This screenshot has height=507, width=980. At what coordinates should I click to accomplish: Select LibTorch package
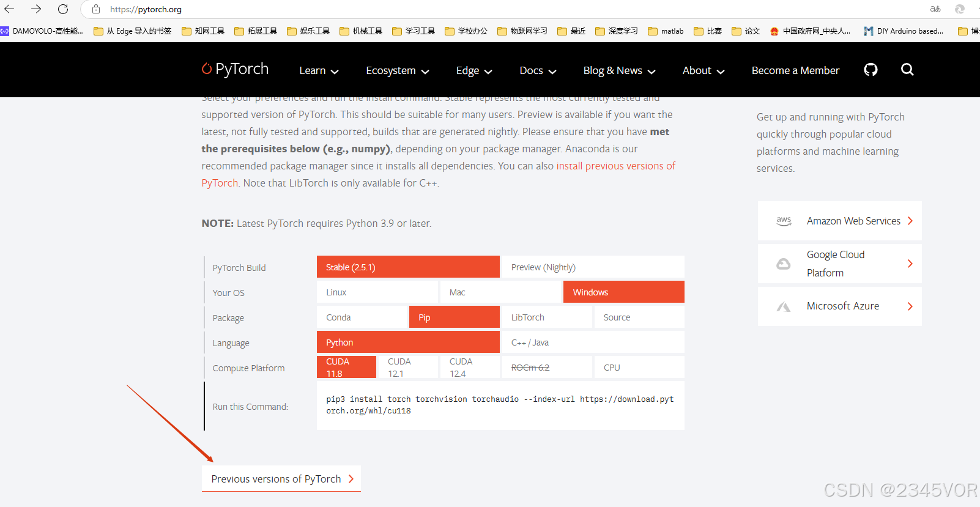click(547, 317)
